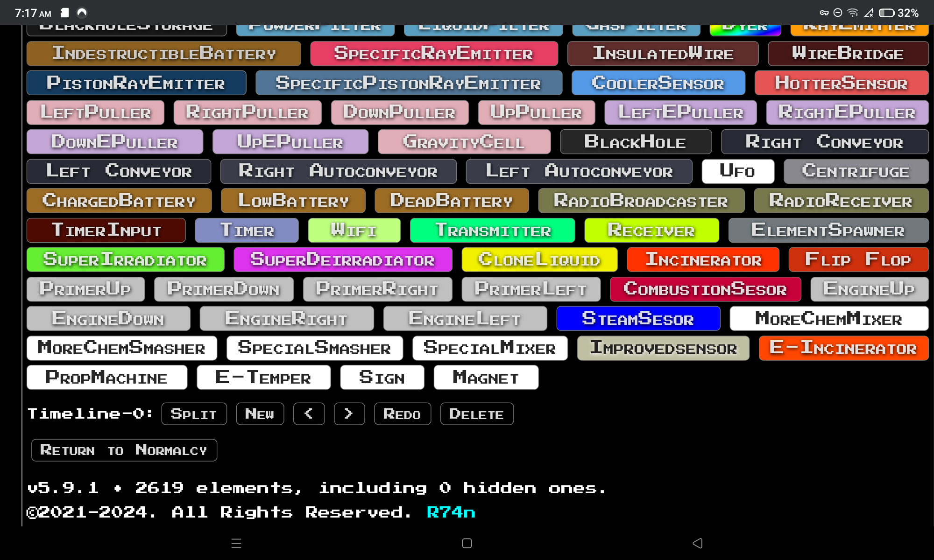934x560 pixels.
Task: Tap the Android back navigation icon
Action: (x=697, y=543)
